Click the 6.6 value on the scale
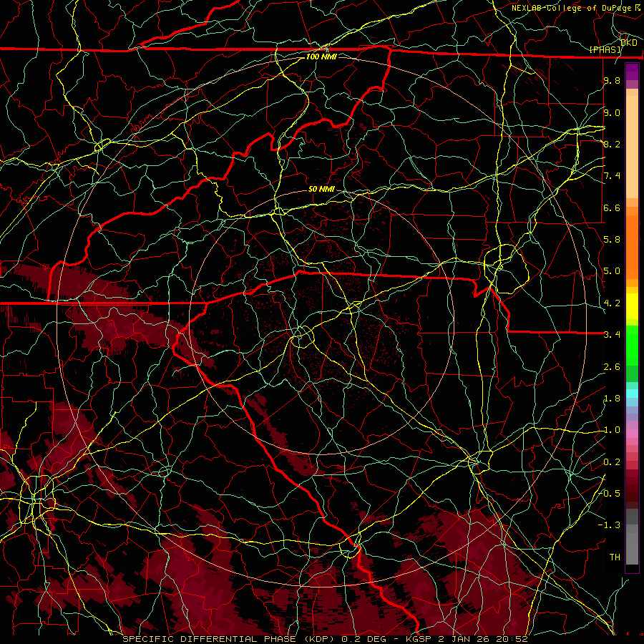This screenshot has width=644, height=644. [x=612, y=208]
